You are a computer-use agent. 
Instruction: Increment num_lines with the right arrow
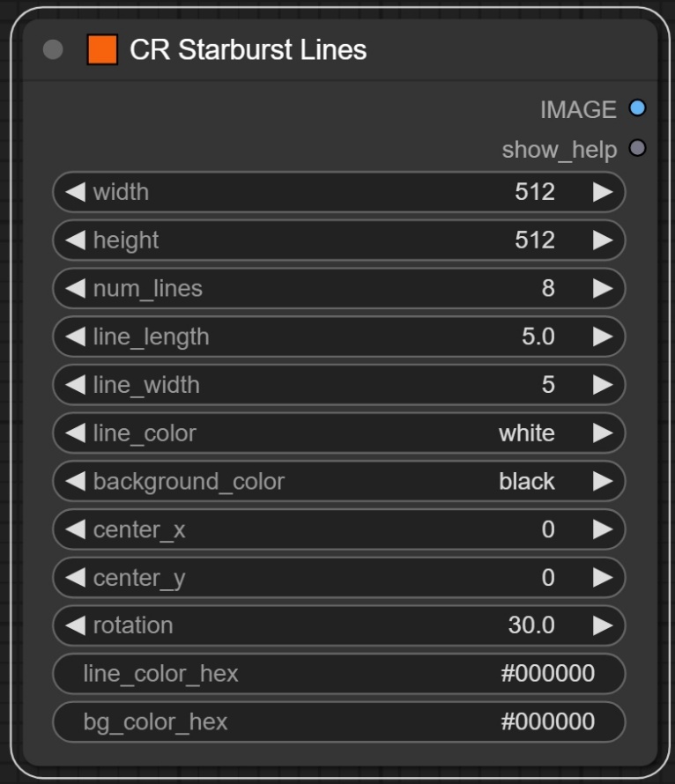(603, 288)
